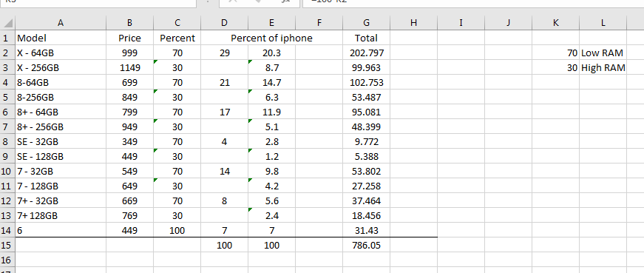
Task: Select the cell with 70 beside Low RAM
Action: pos(555,53)
